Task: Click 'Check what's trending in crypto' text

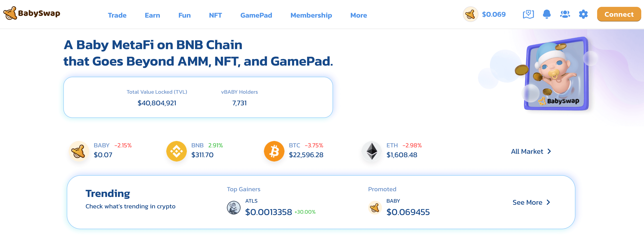Action: click(x=131, y=206)
